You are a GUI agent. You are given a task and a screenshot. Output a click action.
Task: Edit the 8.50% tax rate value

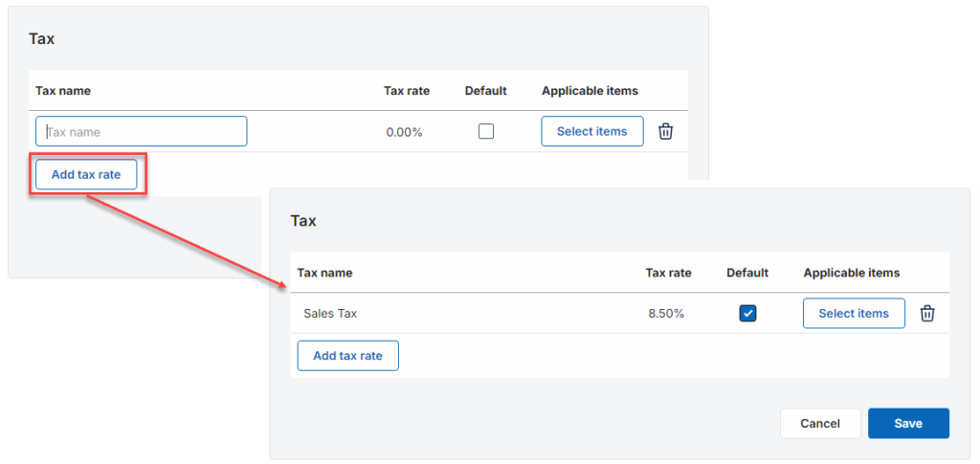click(x=666, y=314)
